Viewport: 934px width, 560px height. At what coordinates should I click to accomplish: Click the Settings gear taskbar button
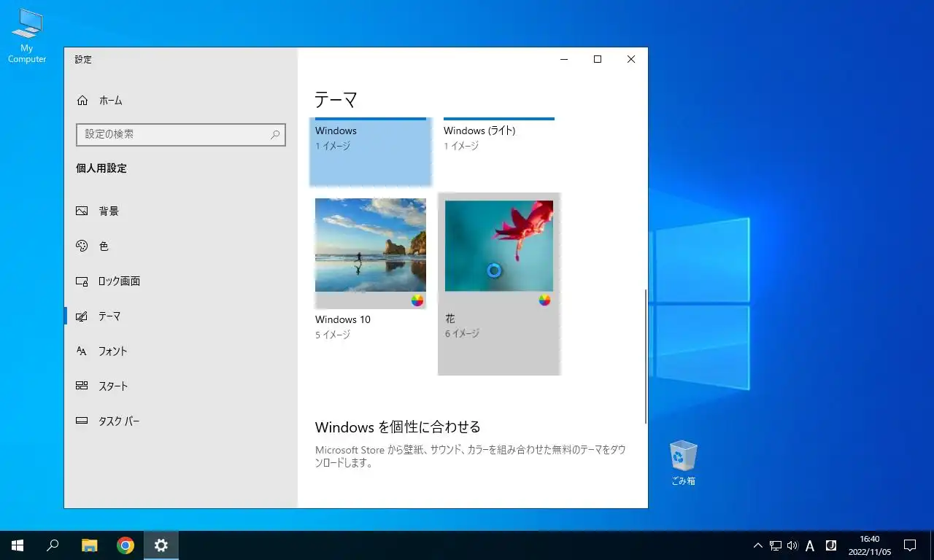(x=161, y=545)
